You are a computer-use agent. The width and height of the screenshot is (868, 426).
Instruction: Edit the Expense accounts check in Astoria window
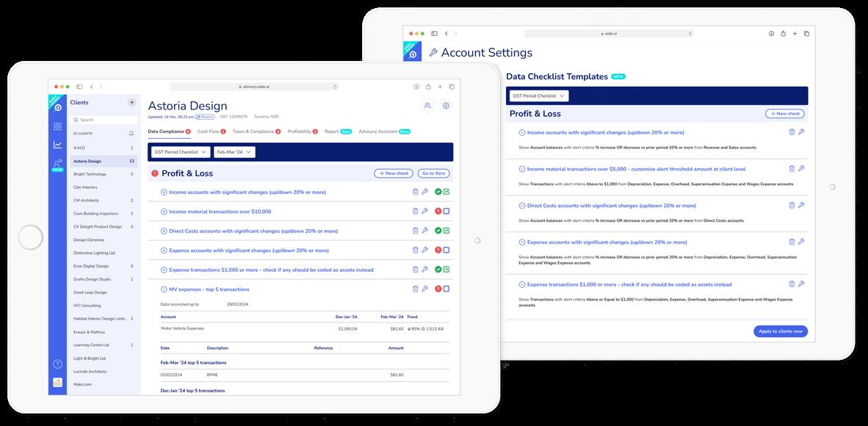[424, 250]
